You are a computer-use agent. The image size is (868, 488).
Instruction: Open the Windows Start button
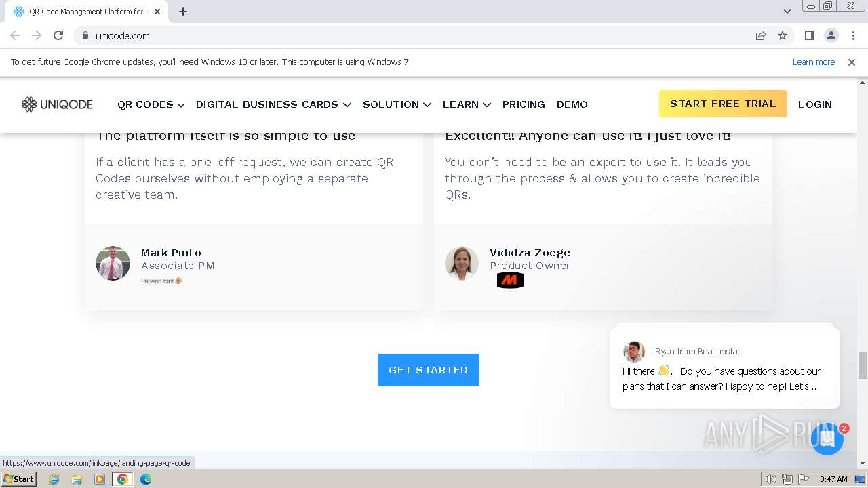pos(18,479)
